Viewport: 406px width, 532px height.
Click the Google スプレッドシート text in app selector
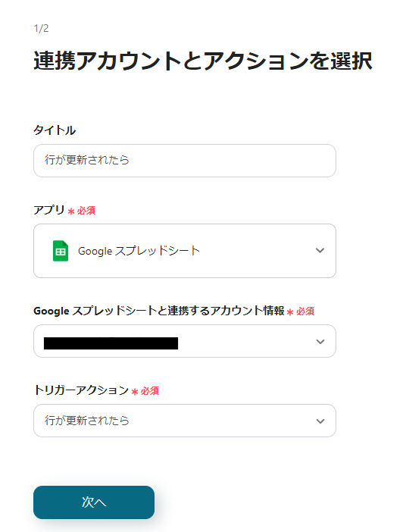(x=139, y=251)
